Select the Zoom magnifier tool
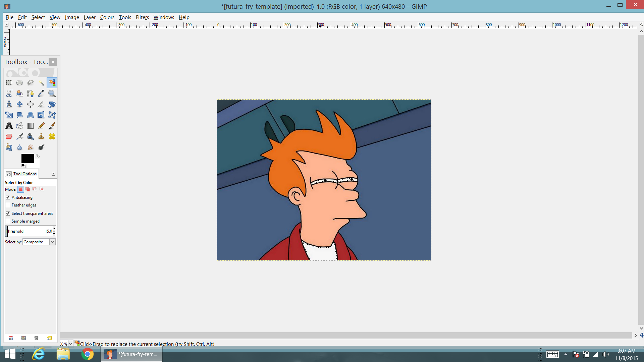The image size is (644, 362). tap(52, 94)
